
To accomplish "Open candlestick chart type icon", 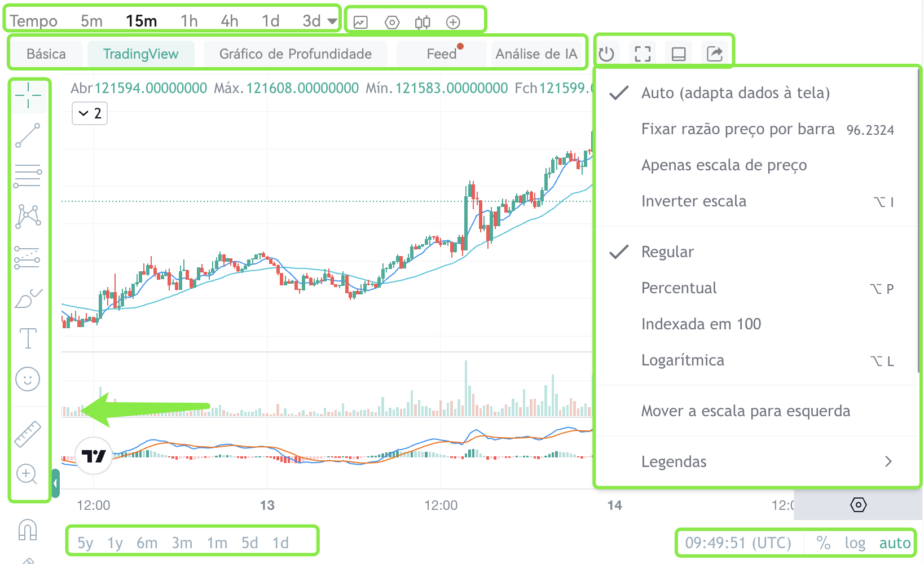I will pyautogui.click(x=423, y=23).
